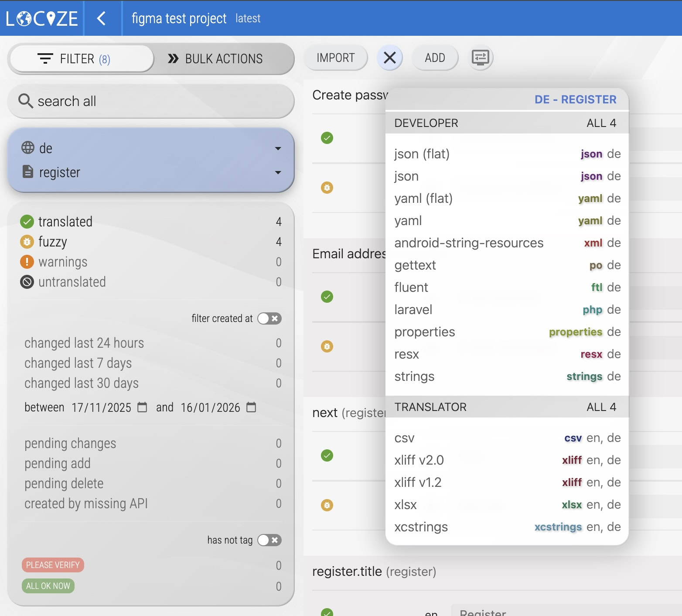Expand the register namespace dropdown

click(x=278, y=173)
